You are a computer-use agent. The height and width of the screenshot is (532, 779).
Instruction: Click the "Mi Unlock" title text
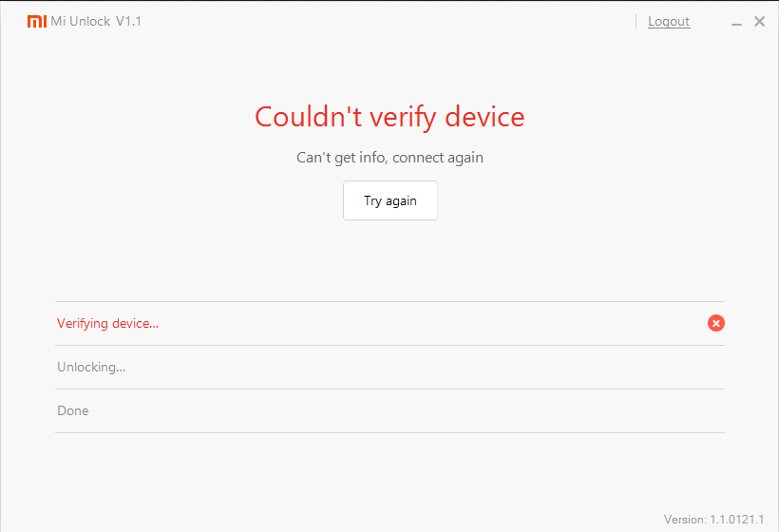[81, 22]
